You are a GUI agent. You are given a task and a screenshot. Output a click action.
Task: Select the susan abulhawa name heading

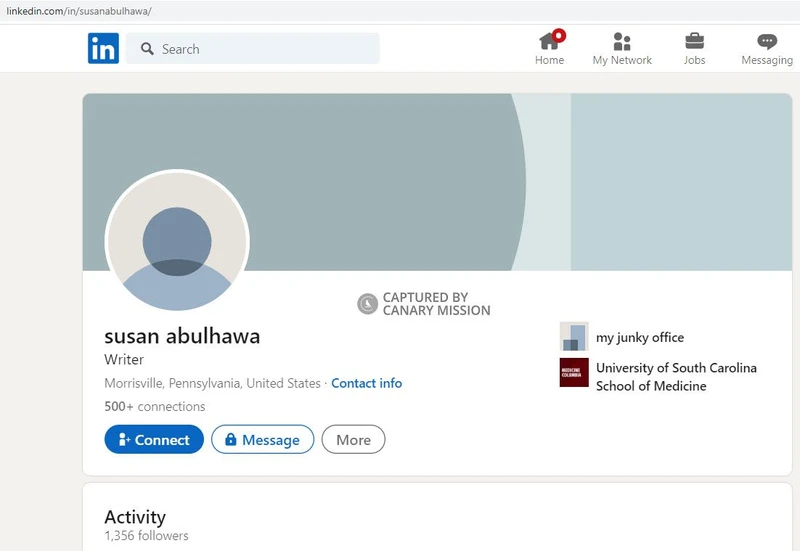pyautogui.click(x=182, y=336)
